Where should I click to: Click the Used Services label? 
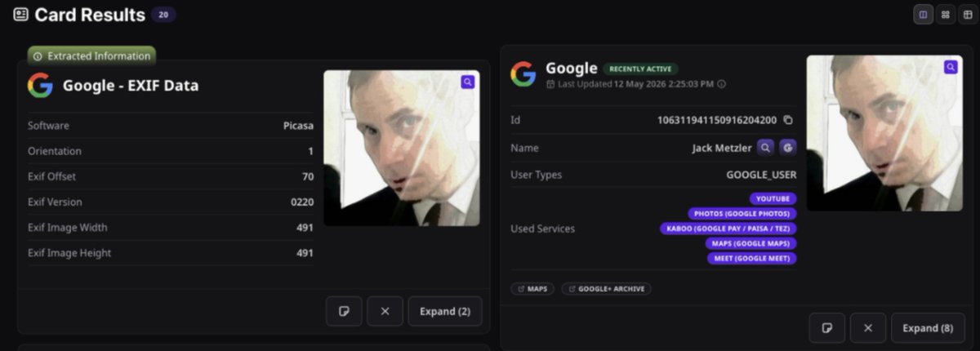click(542, 229)
